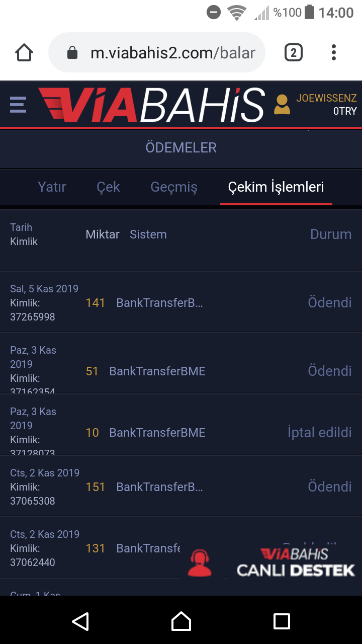
Task: Open live support headset icon
Action: 200,562
